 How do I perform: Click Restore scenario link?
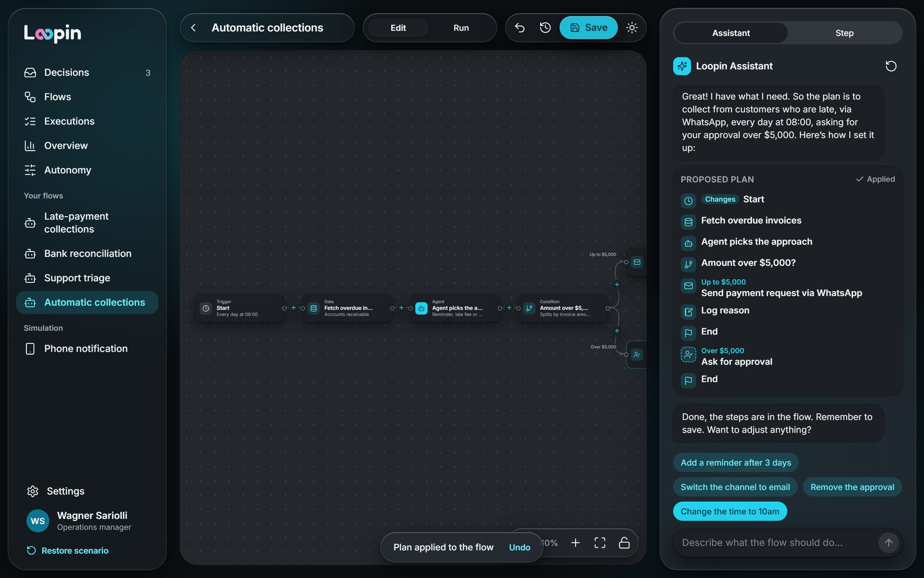click(67, 551)
